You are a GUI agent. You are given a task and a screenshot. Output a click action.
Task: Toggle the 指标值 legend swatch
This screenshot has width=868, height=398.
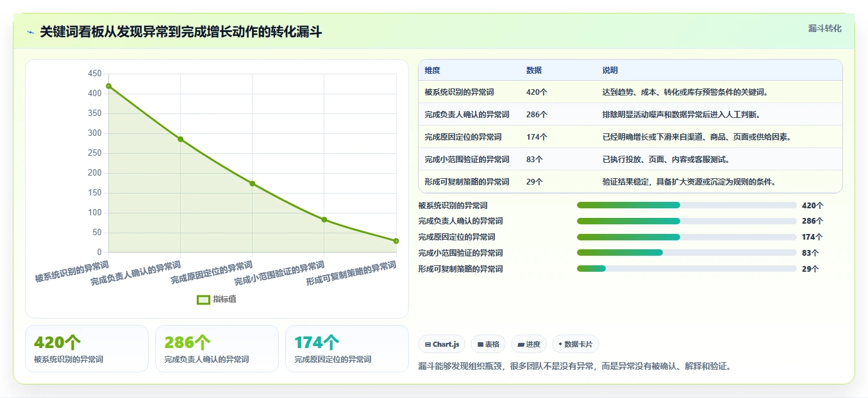point(203,299)
